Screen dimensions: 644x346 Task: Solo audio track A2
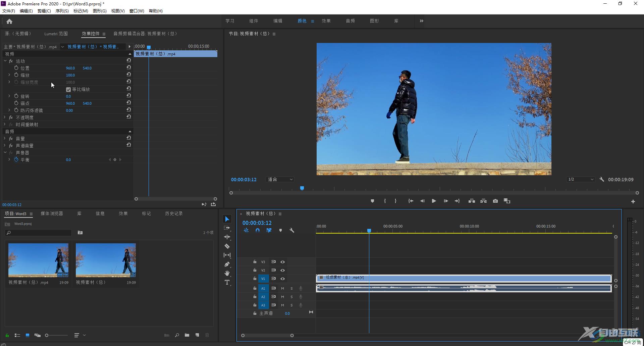tap(291, 297)
